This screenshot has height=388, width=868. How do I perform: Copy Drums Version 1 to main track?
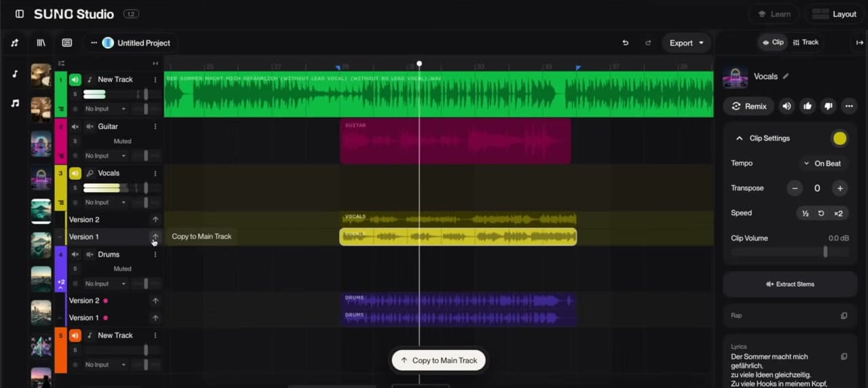tap(155, 317)
